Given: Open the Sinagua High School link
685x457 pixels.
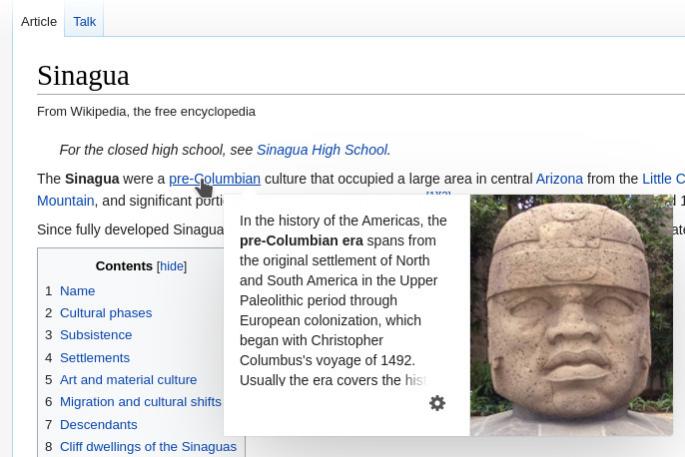Looking at the screenshot, I should [x=322, y=150].
